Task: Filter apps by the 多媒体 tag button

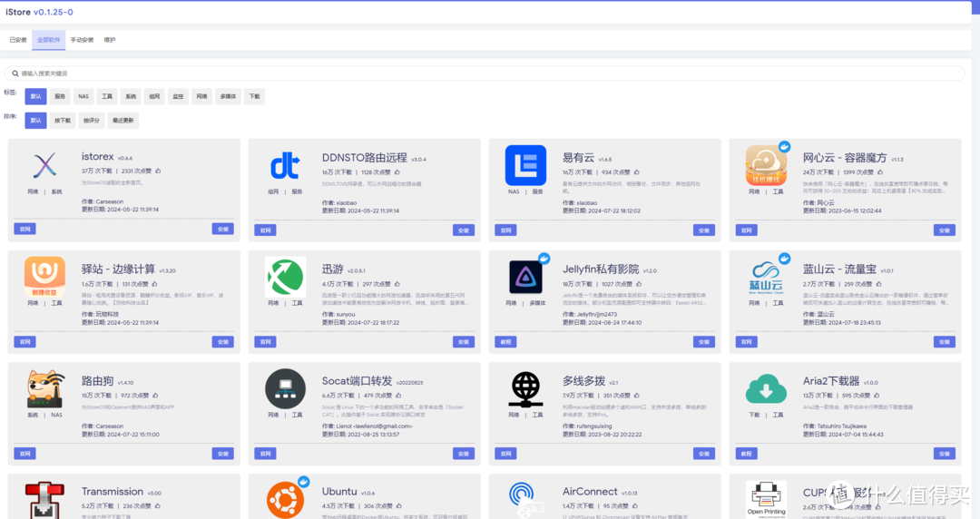Action: coord(228,96)
